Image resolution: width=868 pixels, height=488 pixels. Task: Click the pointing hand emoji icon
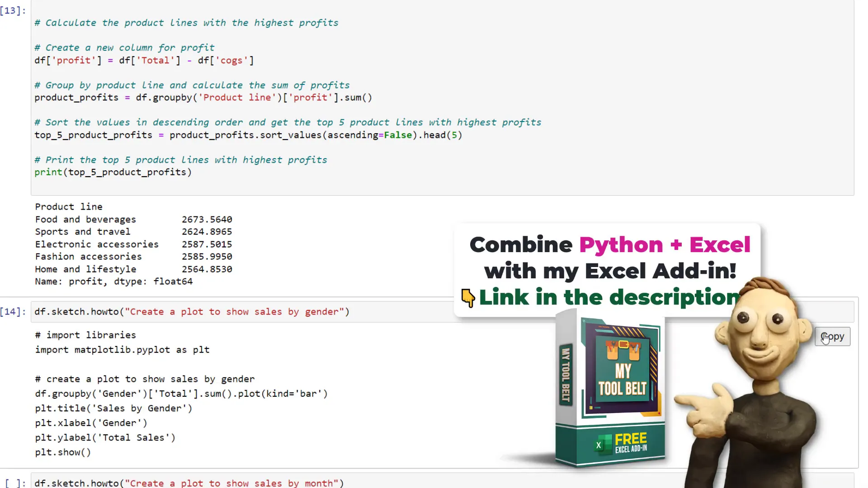[x=468, y=298]
